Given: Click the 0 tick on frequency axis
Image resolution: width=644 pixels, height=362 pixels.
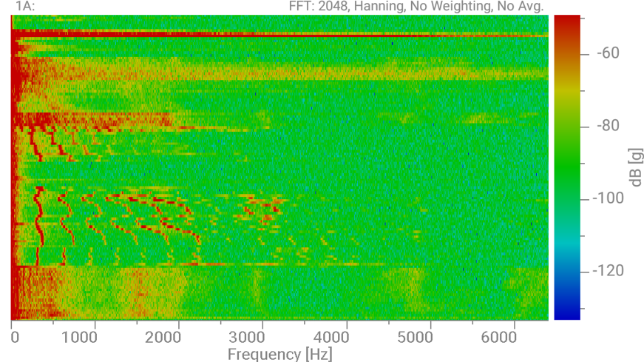Looking at the screenshot, I should (x=15, y=338).
